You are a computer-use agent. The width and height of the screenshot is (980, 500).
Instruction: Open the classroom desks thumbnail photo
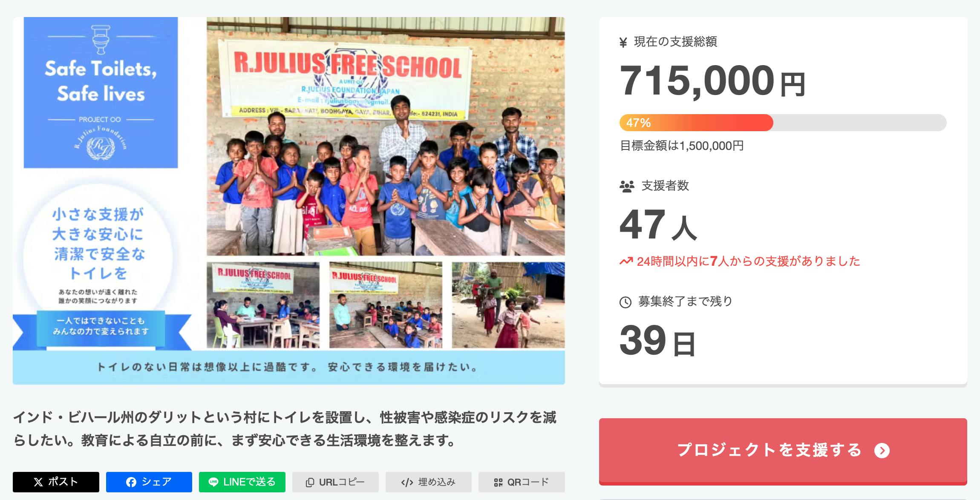(x=386, y=305)
